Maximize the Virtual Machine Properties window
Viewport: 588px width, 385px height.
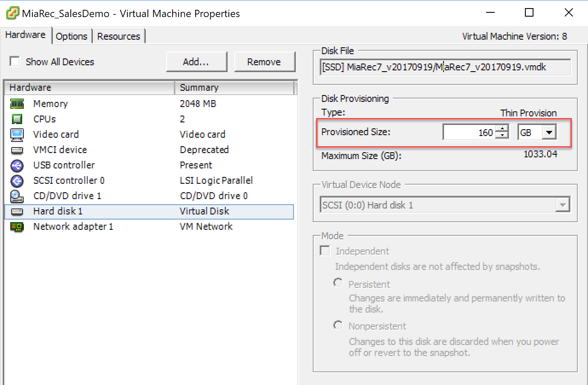click(x=529, y=13)
